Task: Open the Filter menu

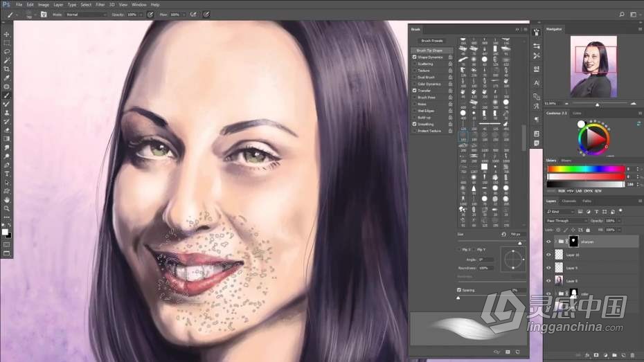Action: (100, 4)
